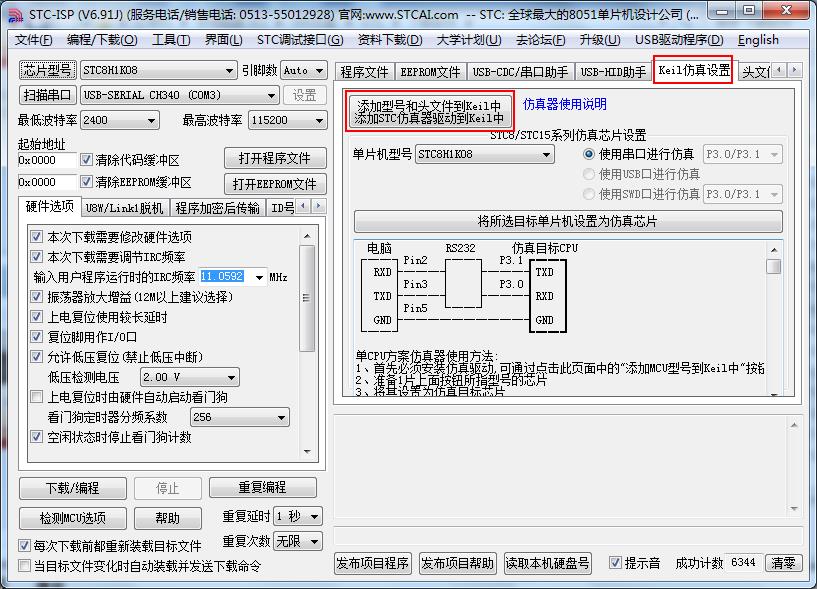The height and width of the screenshot is (589, 817).
Task: Click 读取本机硬盘号 button
Action: click(x=548, y=563)
